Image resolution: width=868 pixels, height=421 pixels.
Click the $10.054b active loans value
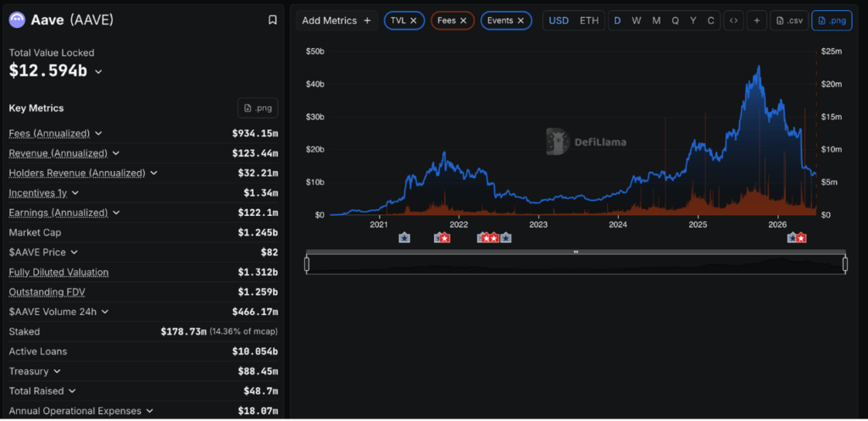tap(255, 352)
